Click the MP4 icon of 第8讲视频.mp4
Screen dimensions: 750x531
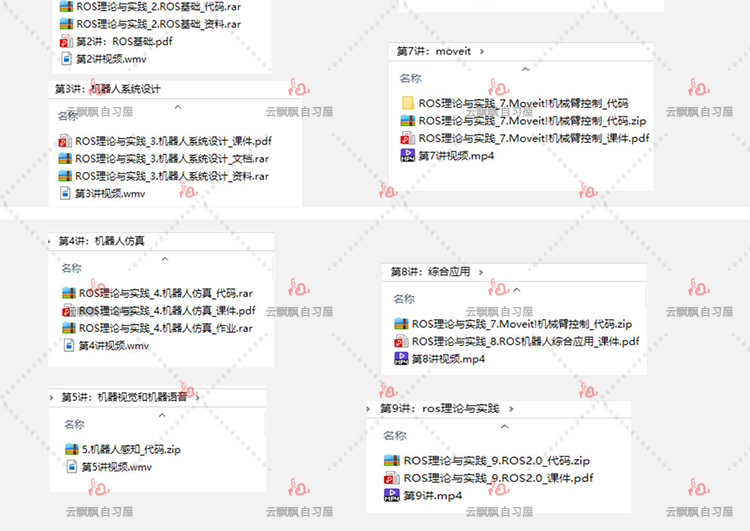click(401, 359)
